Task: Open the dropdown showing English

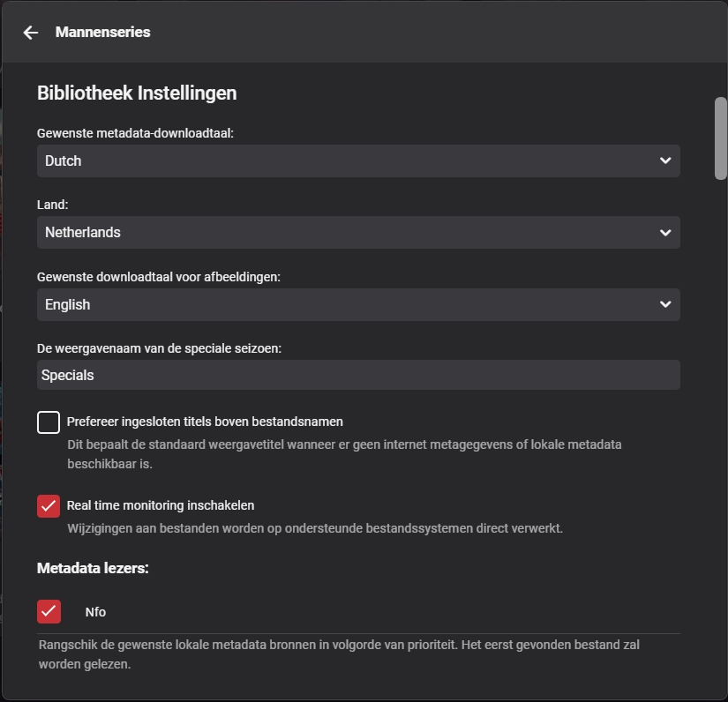Action: click(353, 304)
